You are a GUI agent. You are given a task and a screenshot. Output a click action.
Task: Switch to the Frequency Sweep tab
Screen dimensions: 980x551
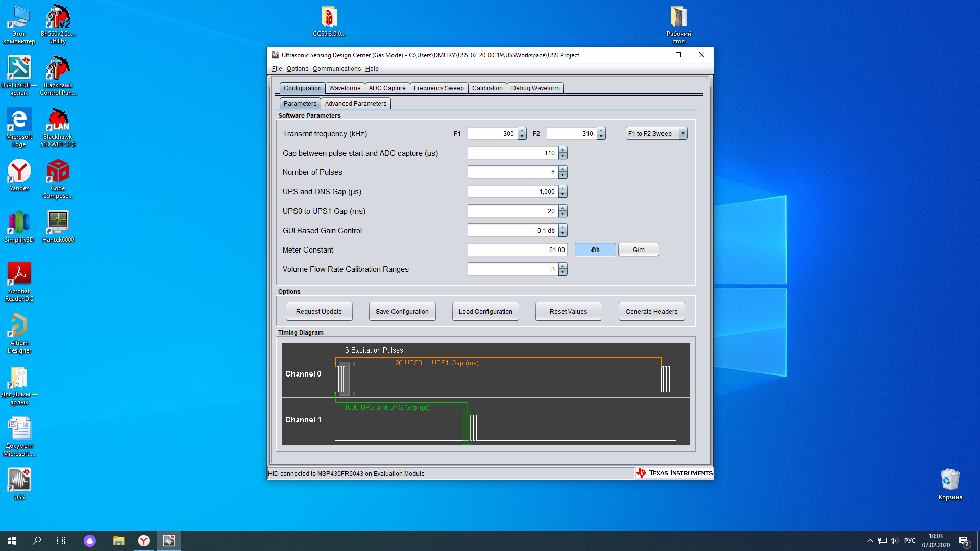438,88
